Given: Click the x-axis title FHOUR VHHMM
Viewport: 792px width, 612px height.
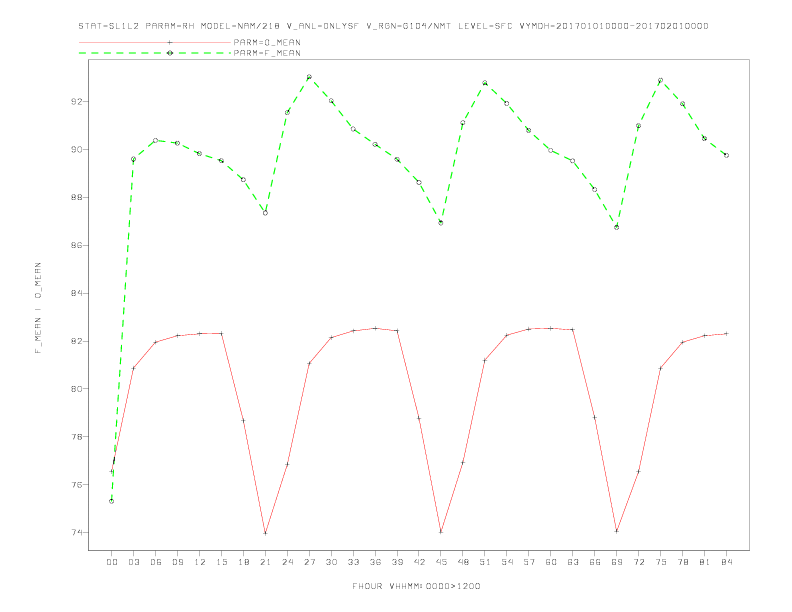Looking at the screenshot, I should click(x=416, y=586).
